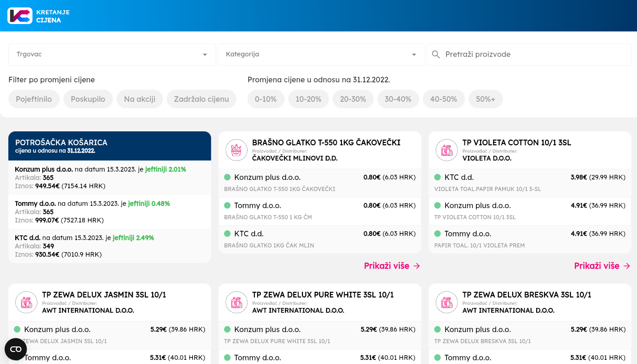
Task: Click green status dot beside KTC under Violeta
Action: click(x=438, y=177)
